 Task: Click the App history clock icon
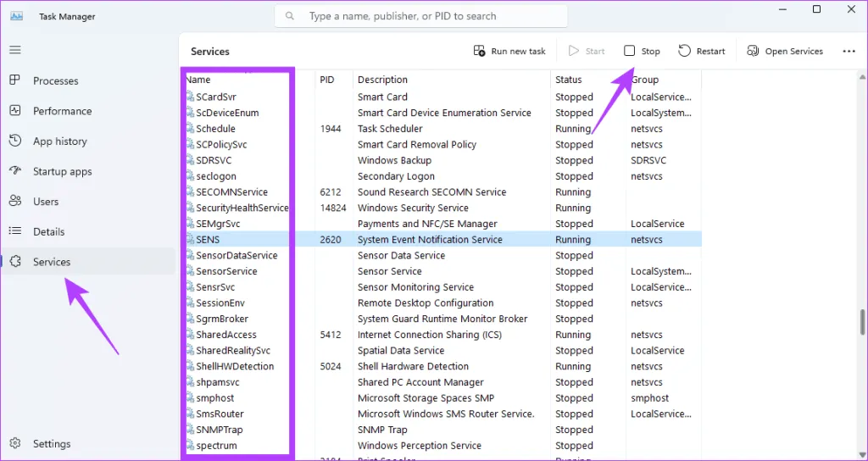14,142
